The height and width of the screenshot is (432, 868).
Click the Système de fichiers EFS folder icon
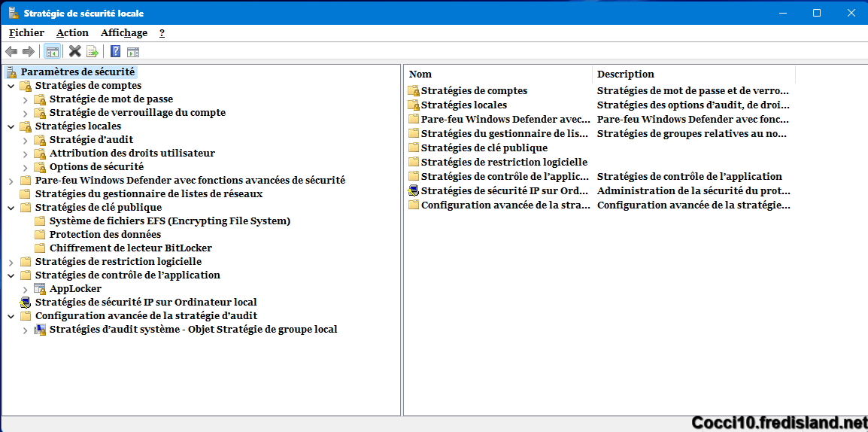40,221
